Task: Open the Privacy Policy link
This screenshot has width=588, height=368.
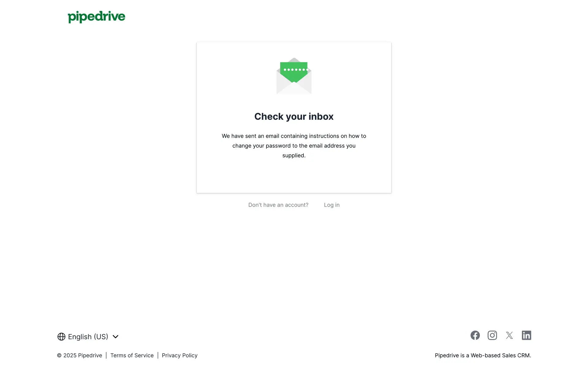Action: click(180, 355)
